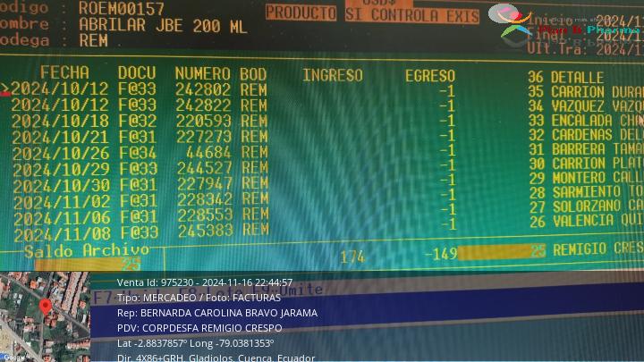644x362 pixels.
Task: Click F@34 document type
Action: point(138,153)
